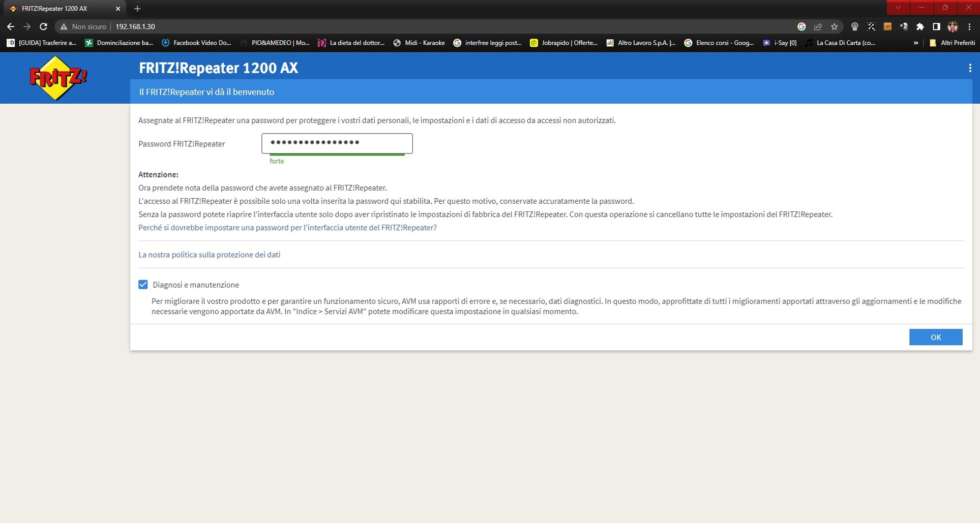The width and height of the screenshot is (980, 523).
Task: Open the Facebook Video Do... bookmark
Action: click(x=196, y=43)
